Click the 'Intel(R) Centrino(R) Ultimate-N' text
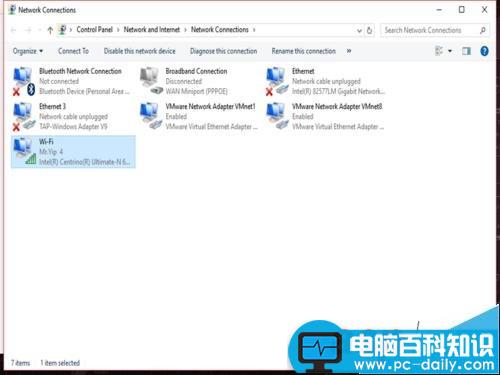This screenshot has height=375, width=500. coord(84,162)
